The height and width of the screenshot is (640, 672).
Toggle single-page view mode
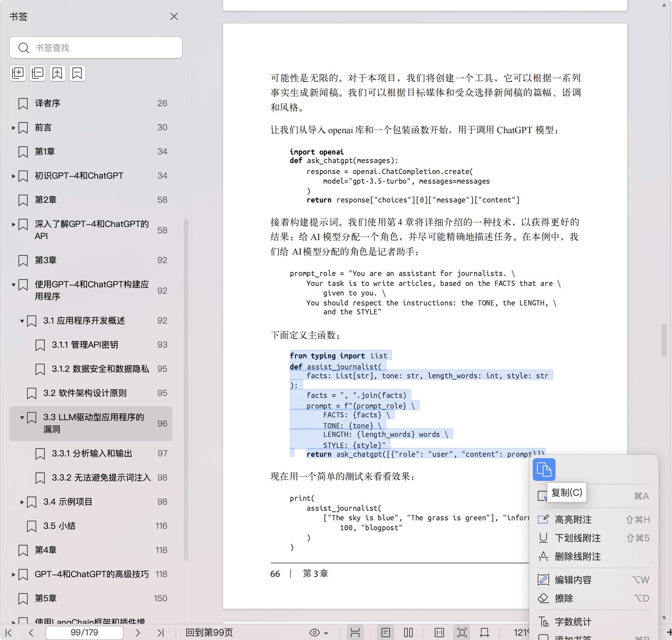(386, 633)
